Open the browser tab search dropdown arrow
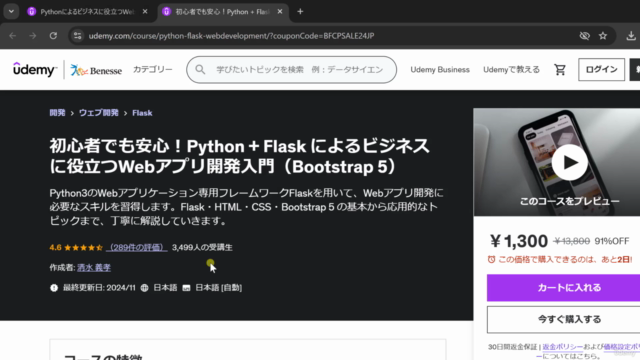The width and height of the screenshot is (640, 360). click(x=11, y=11)
